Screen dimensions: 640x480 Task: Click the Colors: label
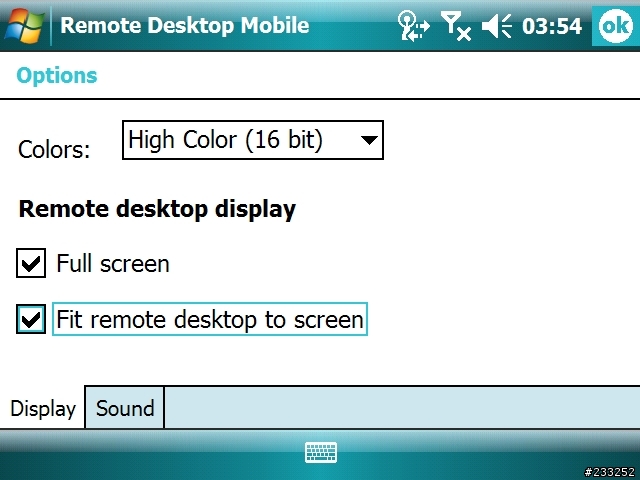(54, 149)
